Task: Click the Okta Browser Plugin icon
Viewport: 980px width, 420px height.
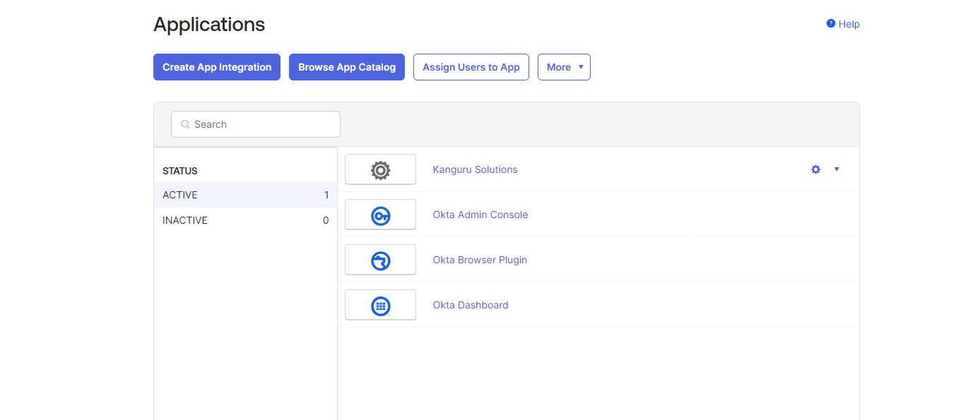Action: pyautogui.click(x=380, y=260)
